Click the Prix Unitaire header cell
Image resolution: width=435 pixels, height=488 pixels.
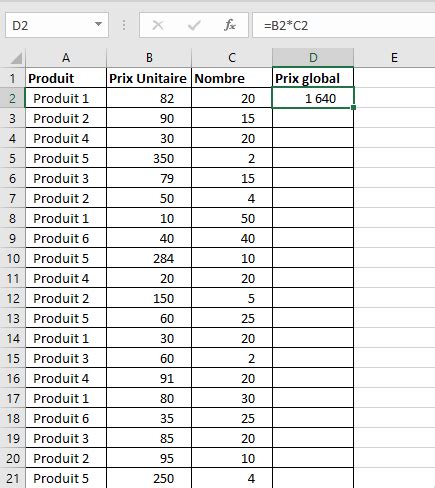[x=149, y=78]
